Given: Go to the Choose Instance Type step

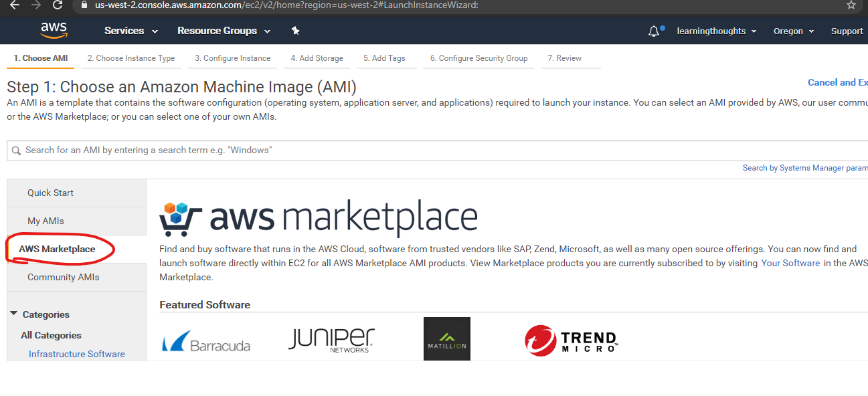Looking at the screenshot, I should point(131,58).
